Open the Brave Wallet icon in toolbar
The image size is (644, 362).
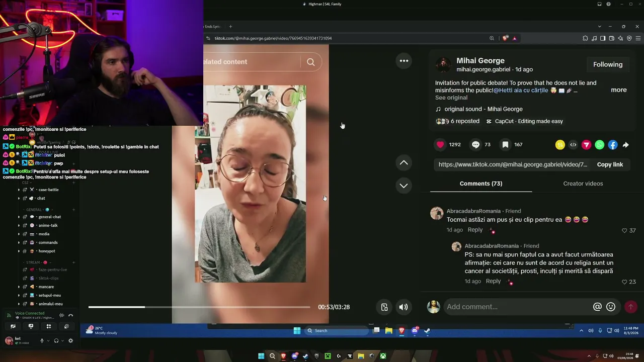612,38
